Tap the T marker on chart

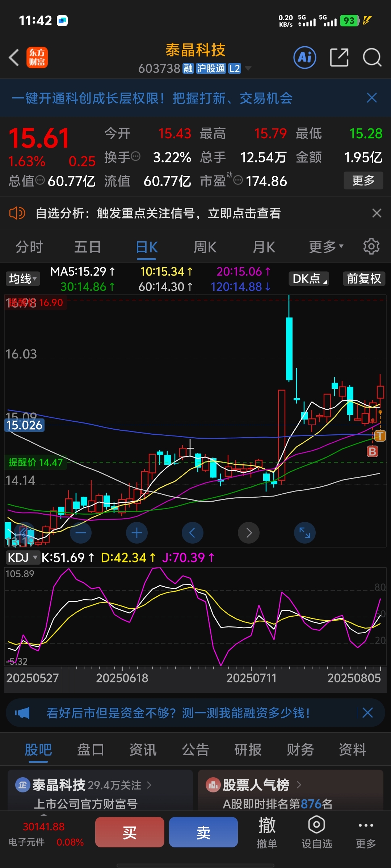pyautogui.click(x=380, y=436)
